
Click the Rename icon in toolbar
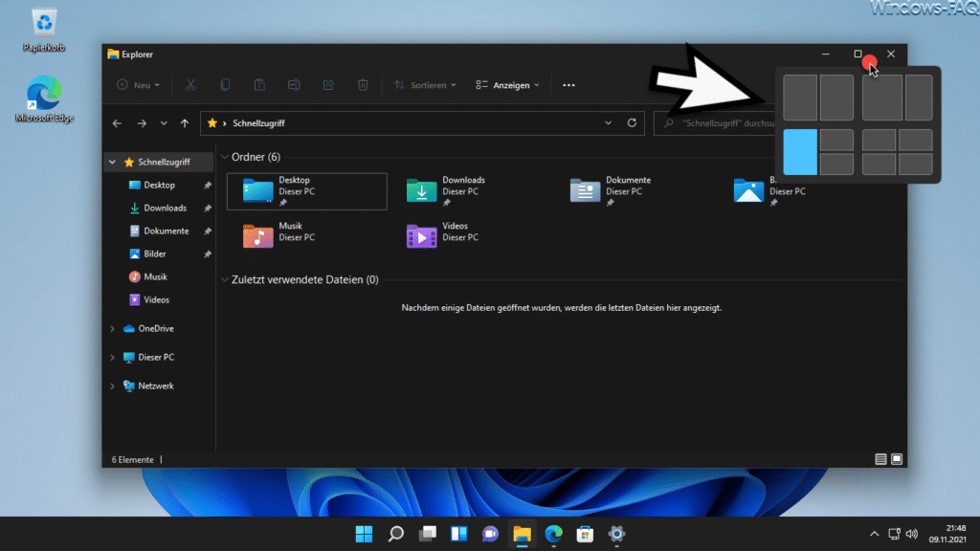294,85
